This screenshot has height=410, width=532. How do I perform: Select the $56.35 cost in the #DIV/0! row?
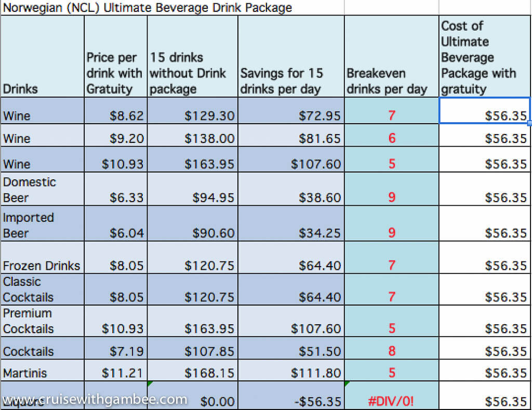485,395
